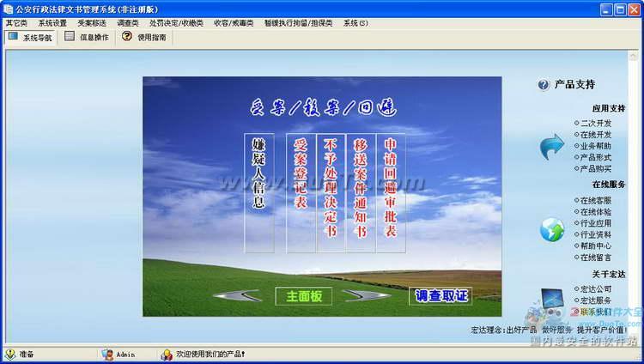
Task: Open the 在线客服 link
Action: point(596,201)
